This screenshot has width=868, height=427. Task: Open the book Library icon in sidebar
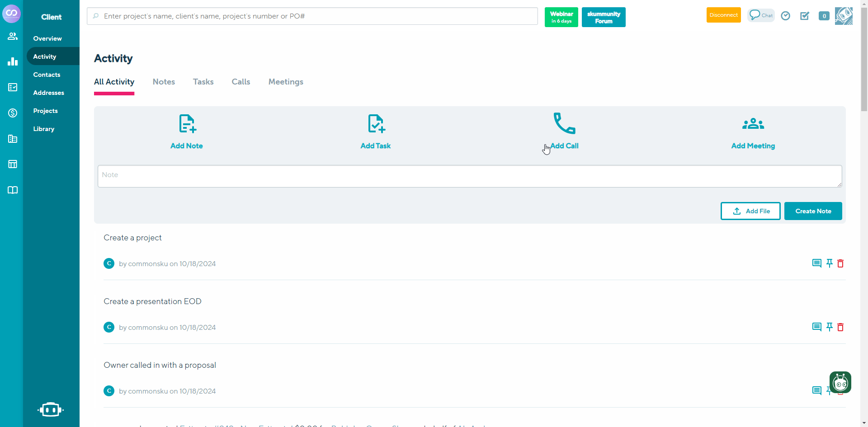point(12,190)
